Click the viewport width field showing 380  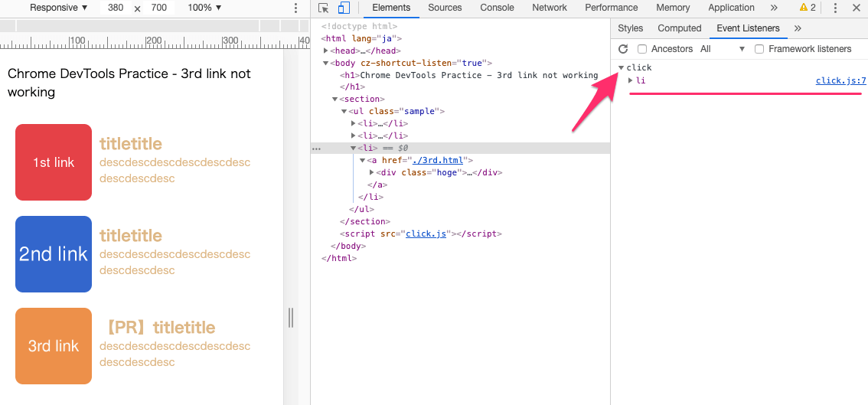(116, 8)
